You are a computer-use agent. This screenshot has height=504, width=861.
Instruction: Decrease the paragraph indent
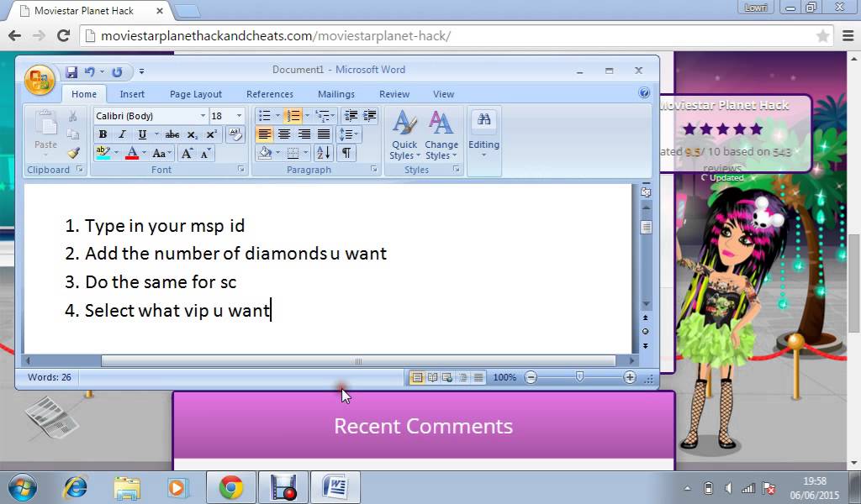pyautogui.click(x=351, y=116)
